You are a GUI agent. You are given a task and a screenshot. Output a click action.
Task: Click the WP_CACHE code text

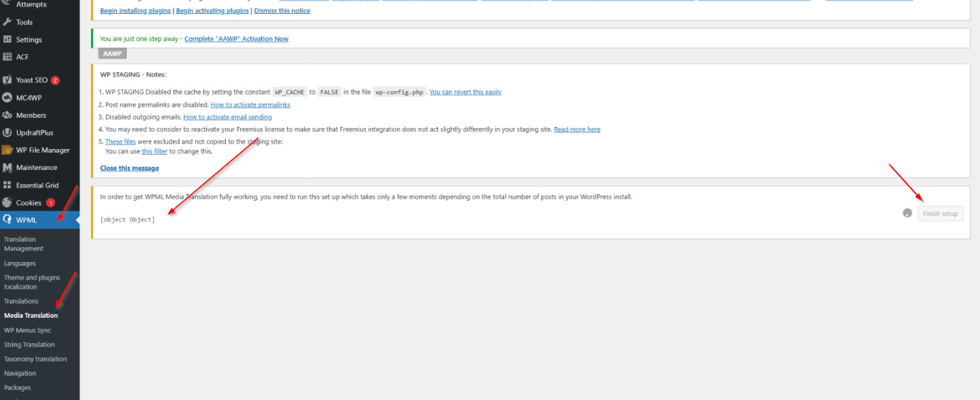(x=289, y=92)
